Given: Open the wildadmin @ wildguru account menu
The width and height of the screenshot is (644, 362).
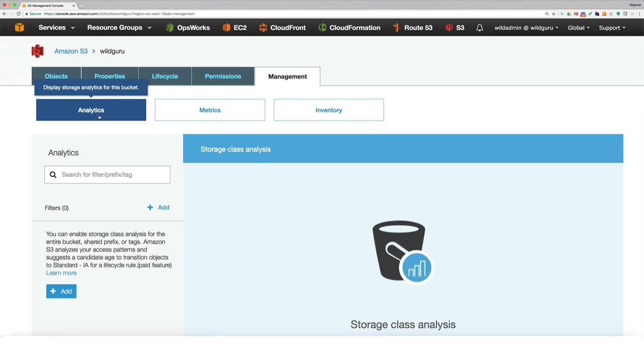Looking at the screenshot, I should click(526, 28).
